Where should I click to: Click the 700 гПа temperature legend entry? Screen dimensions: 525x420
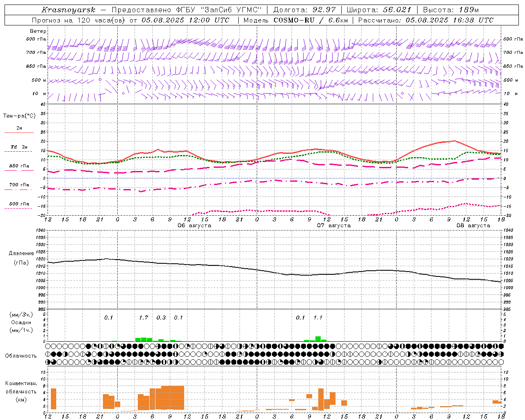click(x=19, y=185)
